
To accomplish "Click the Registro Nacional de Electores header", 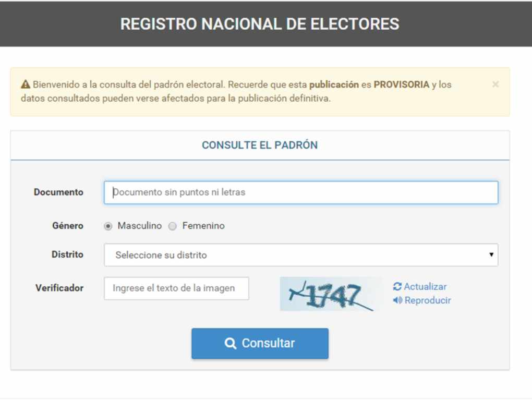I will click(260, 23).
